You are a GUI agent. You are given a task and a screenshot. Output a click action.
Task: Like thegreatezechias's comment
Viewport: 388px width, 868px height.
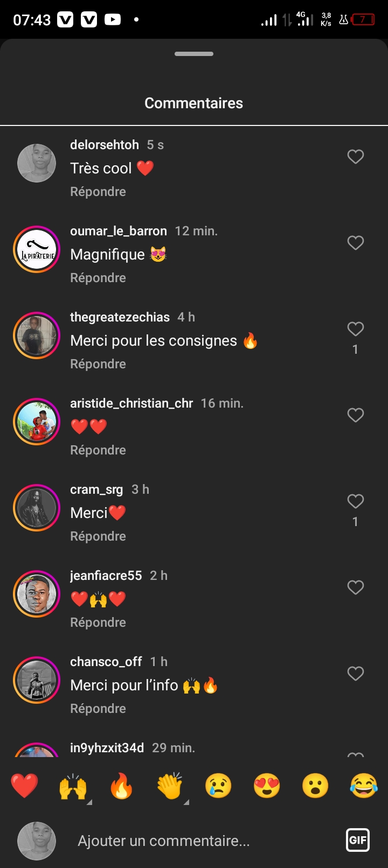coord(356,329)
